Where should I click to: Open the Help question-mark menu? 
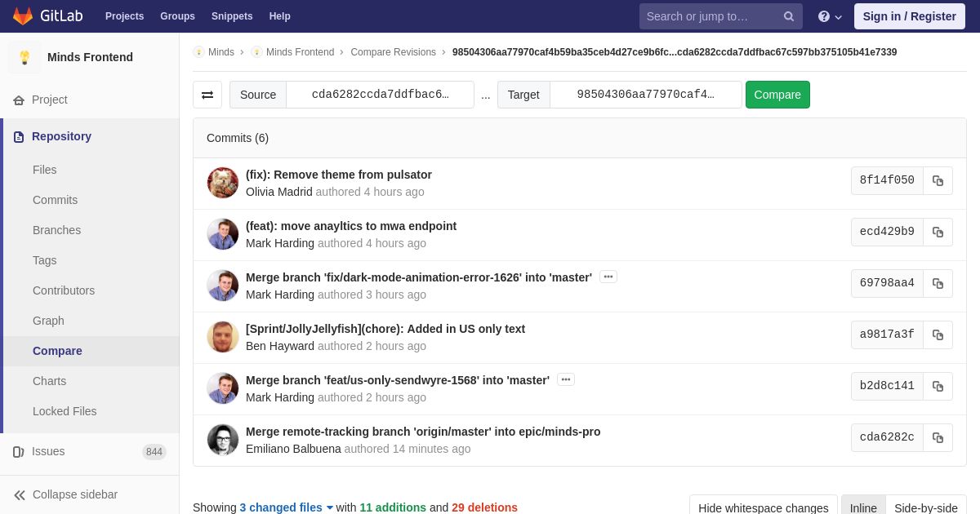tap(830, 16)
